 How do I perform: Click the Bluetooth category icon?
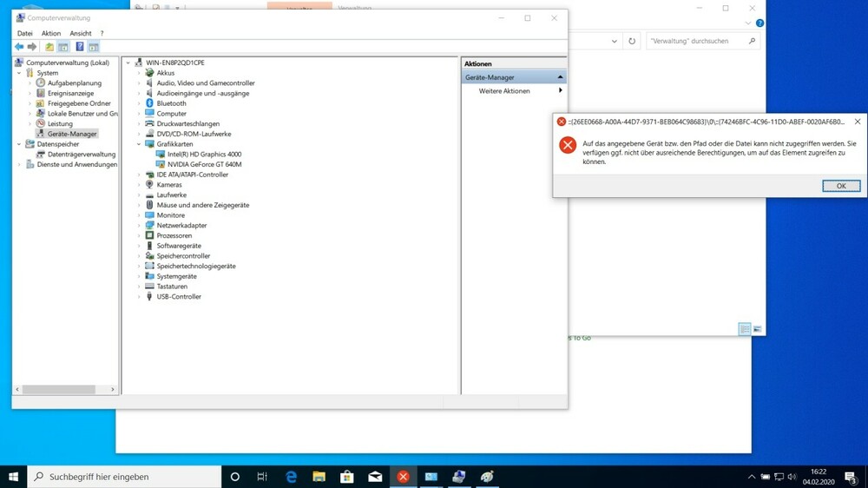click(x=149, y=103)
